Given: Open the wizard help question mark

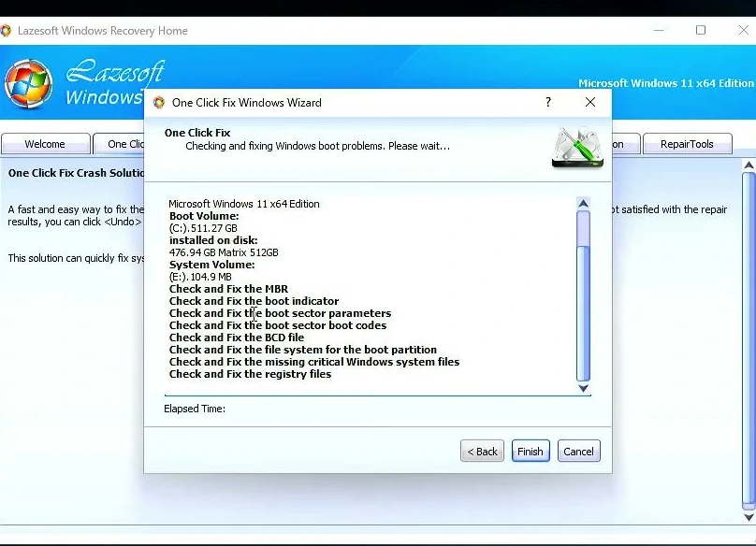Looking at the screenshot, I should click(x=548, y=102).
